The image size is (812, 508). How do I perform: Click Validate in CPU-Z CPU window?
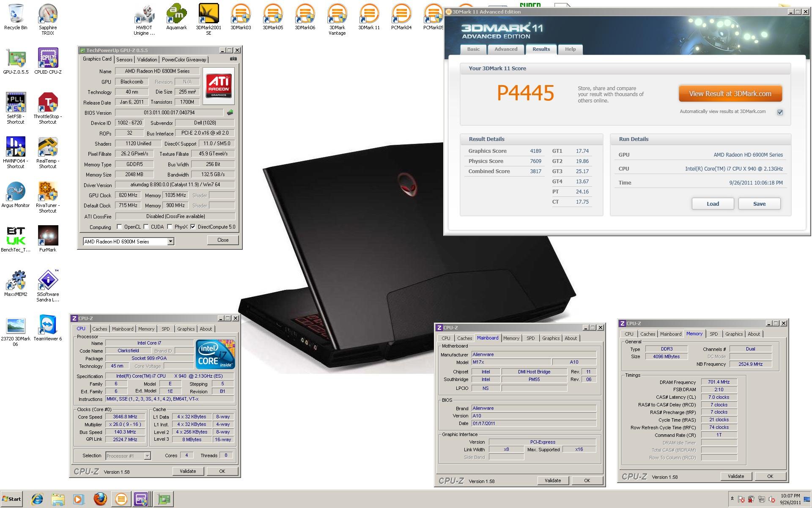[188, 471]
